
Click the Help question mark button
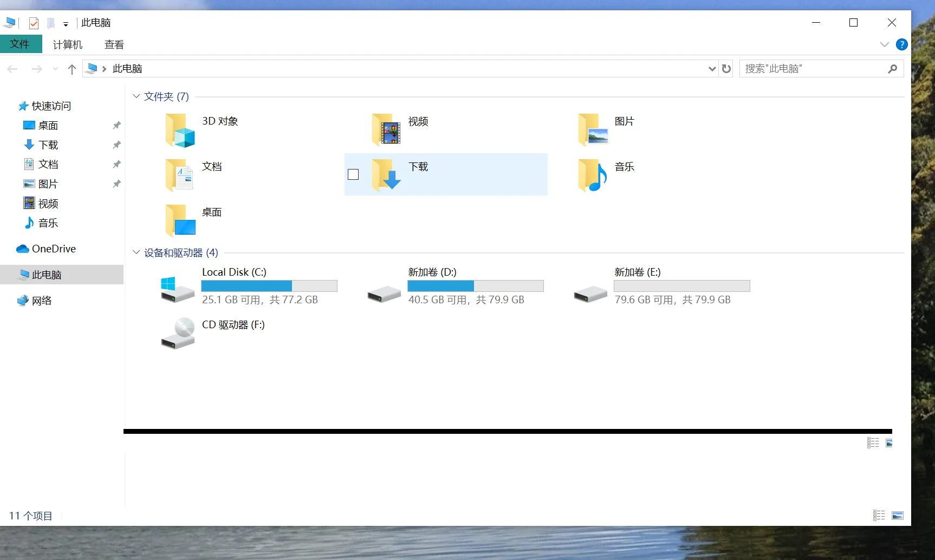coord(902,44)
